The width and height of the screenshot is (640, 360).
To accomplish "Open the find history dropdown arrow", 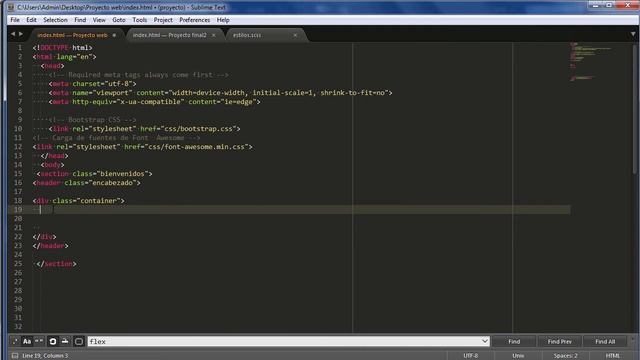I will (x=484, y=341).
